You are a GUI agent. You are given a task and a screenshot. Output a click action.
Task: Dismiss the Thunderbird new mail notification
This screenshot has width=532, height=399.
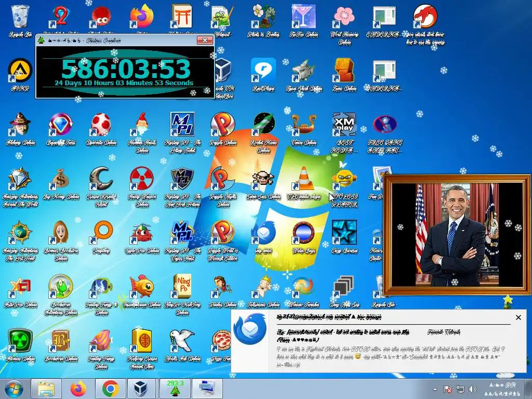coord(518,317)
